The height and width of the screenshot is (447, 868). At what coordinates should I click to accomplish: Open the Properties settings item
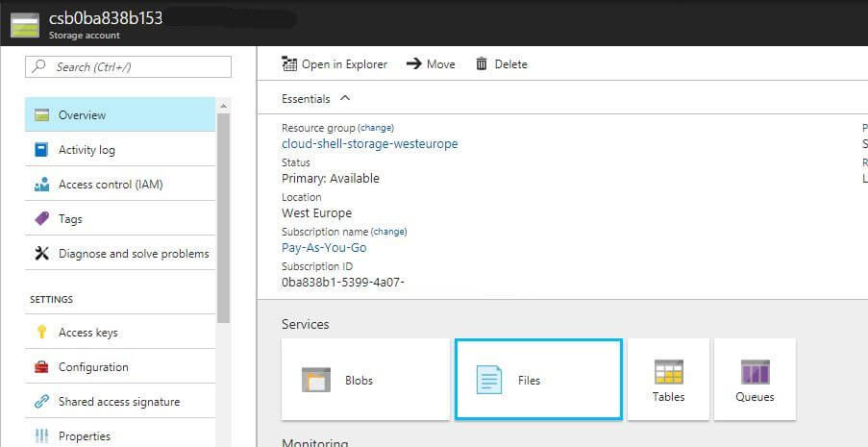click(x=120, y=435)
